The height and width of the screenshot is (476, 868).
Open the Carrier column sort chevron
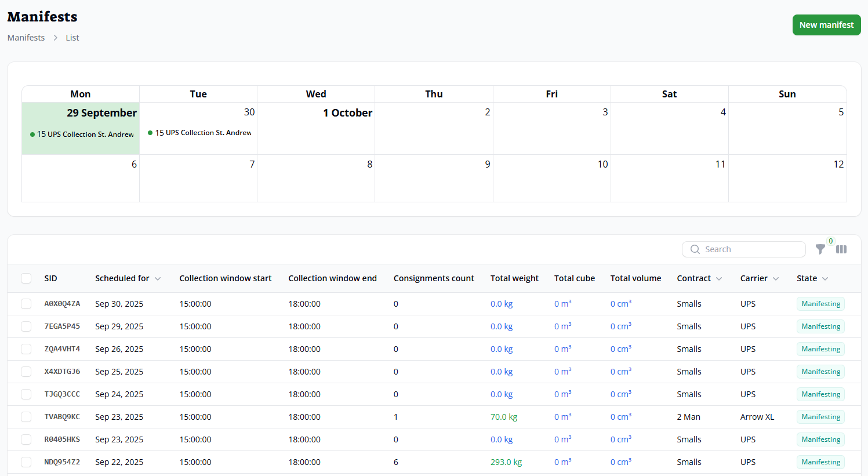click(x=776, y=279)
